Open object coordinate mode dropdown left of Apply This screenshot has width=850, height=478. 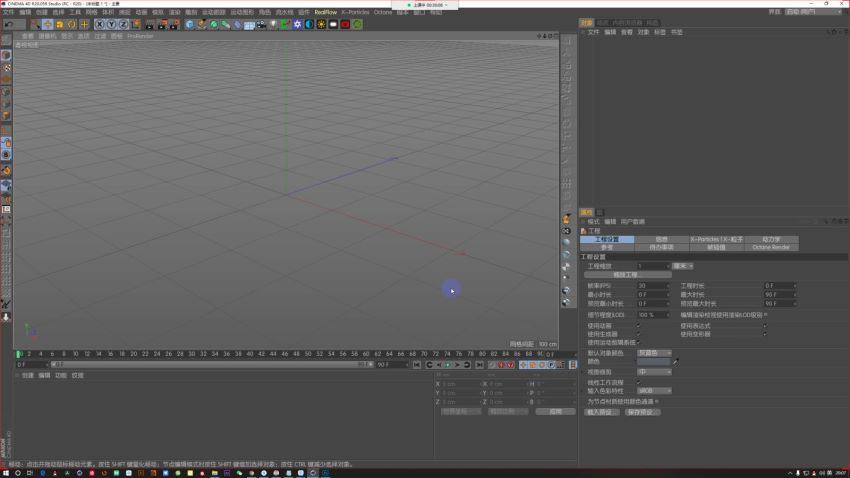461,412
